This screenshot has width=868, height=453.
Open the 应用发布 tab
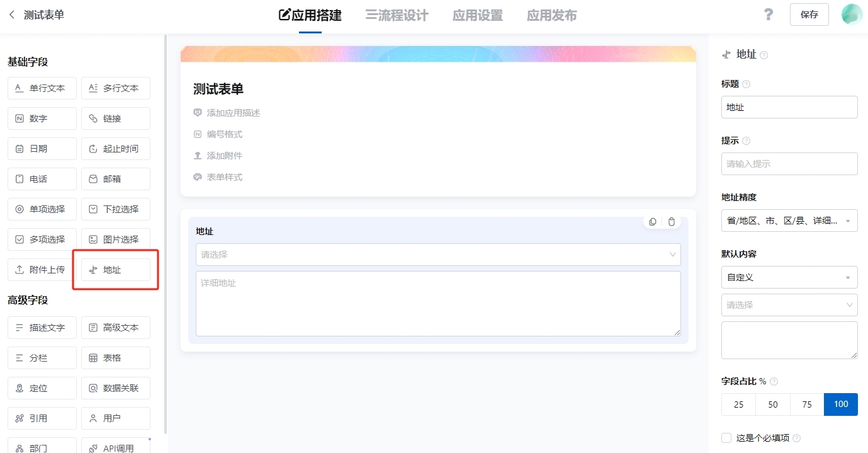(x=551, y=16)
